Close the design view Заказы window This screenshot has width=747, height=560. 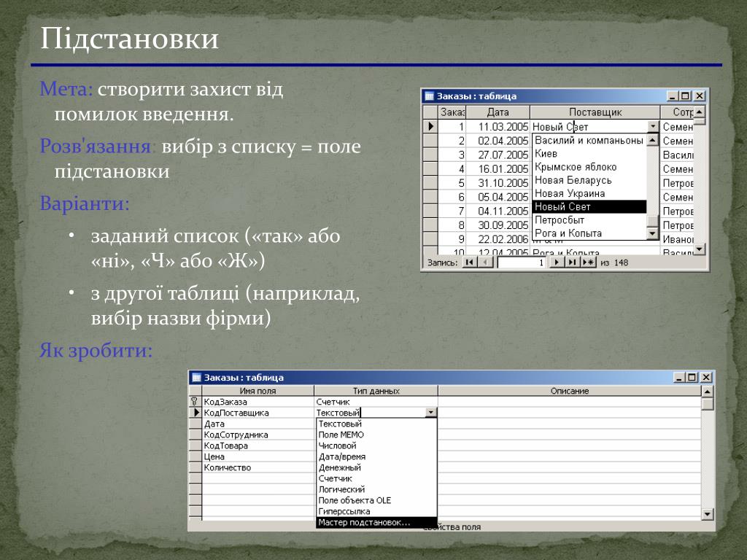pos(706,378)
